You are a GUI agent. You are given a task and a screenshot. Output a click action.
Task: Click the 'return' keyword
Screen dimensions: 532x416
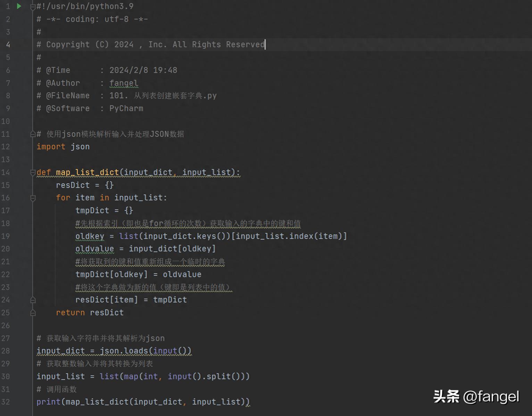click(x=70, y=313)
